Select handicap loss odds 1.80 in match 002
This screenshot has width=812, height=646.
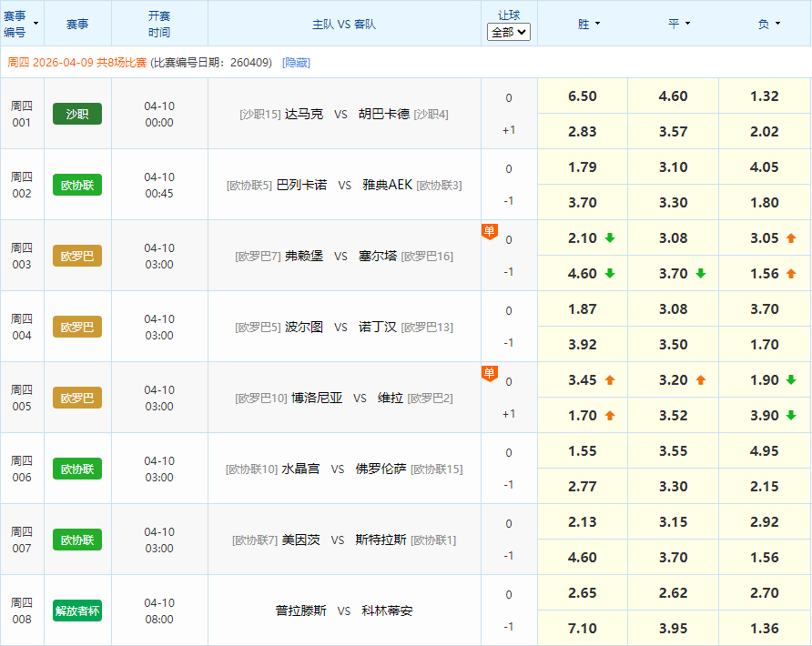(765, 202)
